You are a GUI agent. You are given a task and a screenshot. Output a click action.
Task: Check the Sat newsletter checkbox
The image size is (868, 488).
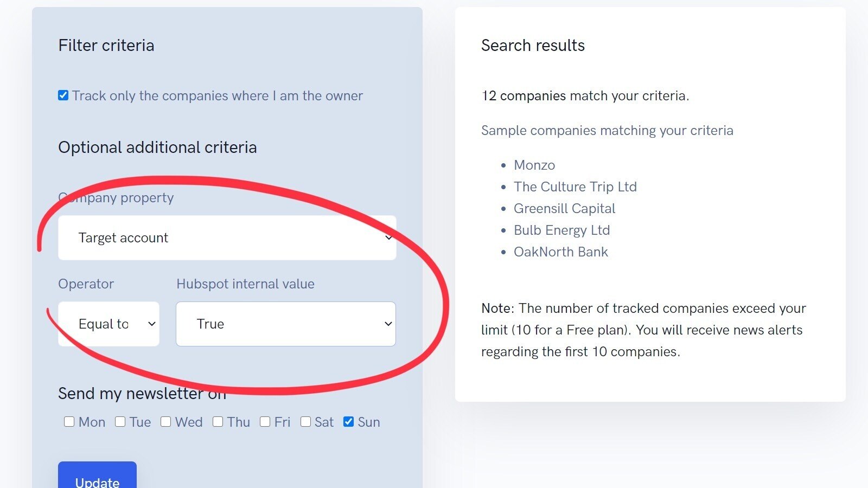pos(306,422)
